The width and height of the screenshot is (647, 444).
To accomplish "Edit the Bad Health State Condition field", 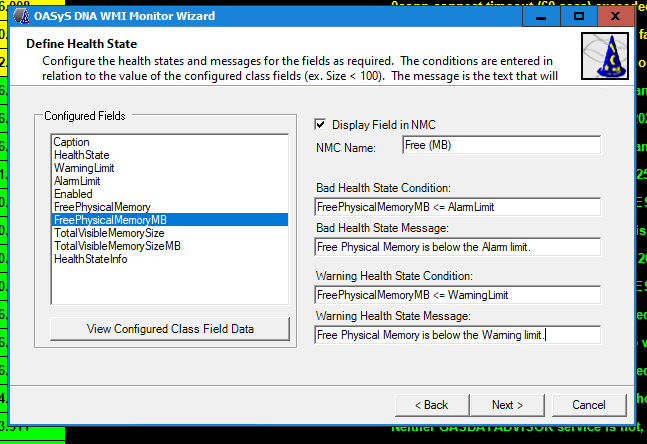I will 457,207.
